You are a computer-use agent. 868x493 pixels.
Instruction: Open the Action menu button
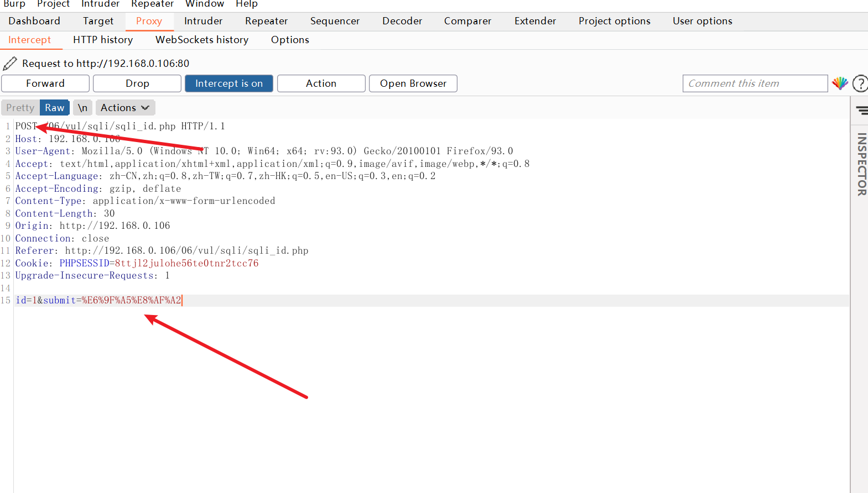tap(321, 83)
